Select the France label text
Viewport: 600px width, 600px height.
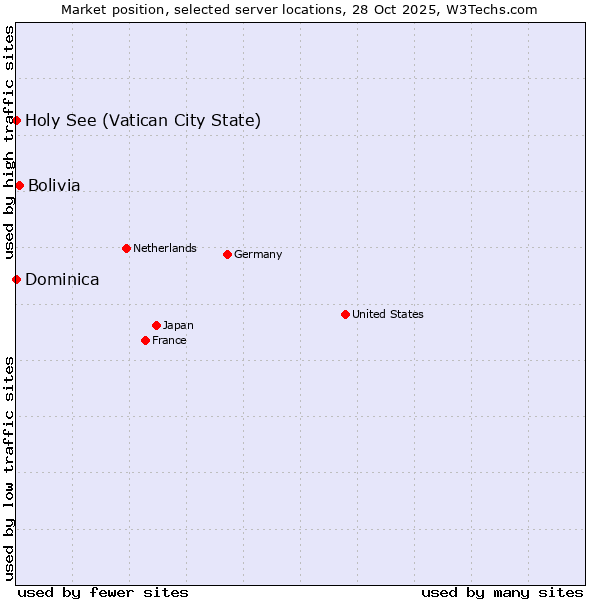[169, 340]
